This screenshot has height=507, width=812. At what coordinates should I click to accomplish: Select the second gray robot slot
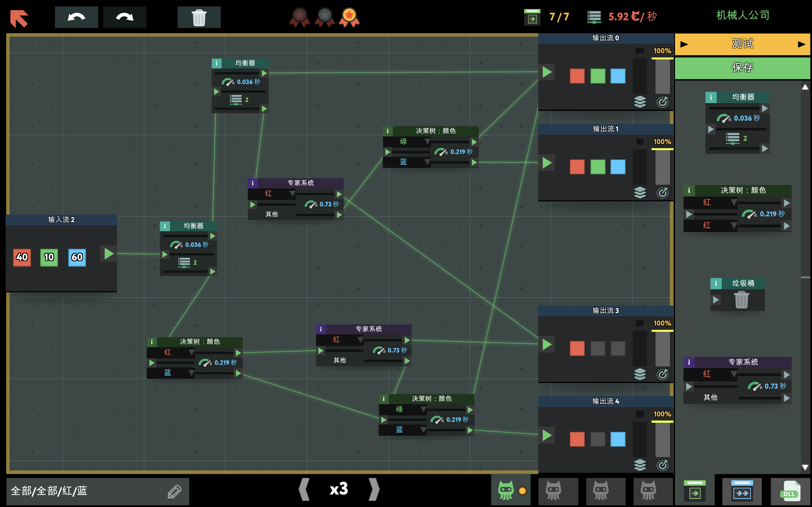point(601,491)
